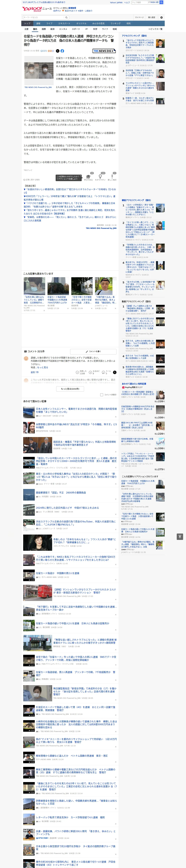
Task: Click the article comment count 221 icon
Action: pyautogui.click(x=44, y=51)
